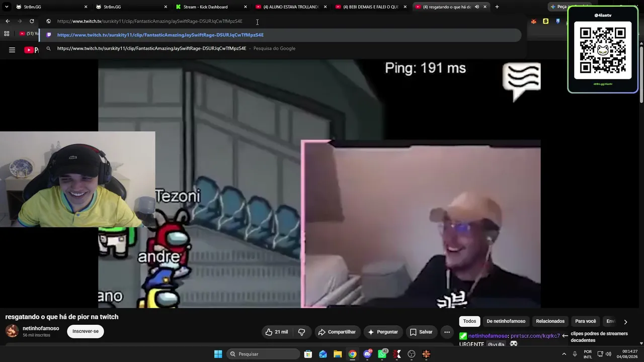Show hidden system tray icons
644x362 pixels.
coord(563,354)
